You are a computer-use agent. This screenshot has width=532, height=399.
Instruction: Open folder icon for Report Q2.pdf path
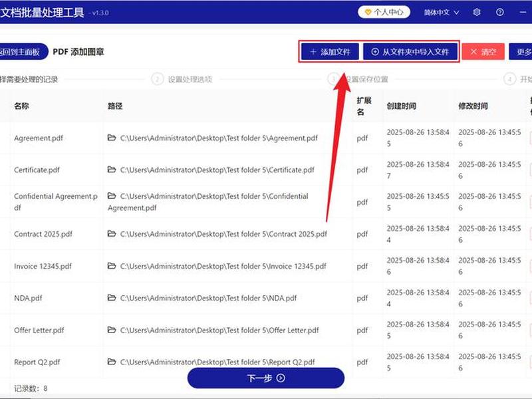point(112,362)
